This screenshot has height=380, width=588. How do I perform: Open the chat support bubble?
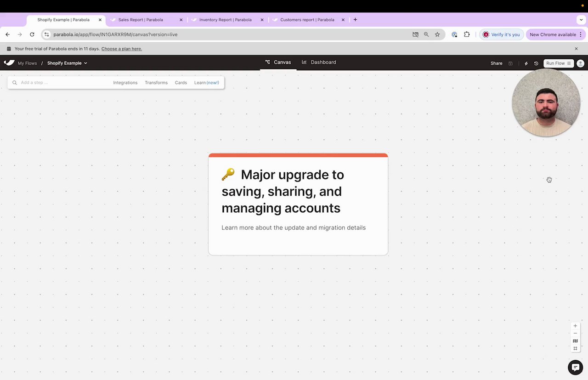[575, 367]
